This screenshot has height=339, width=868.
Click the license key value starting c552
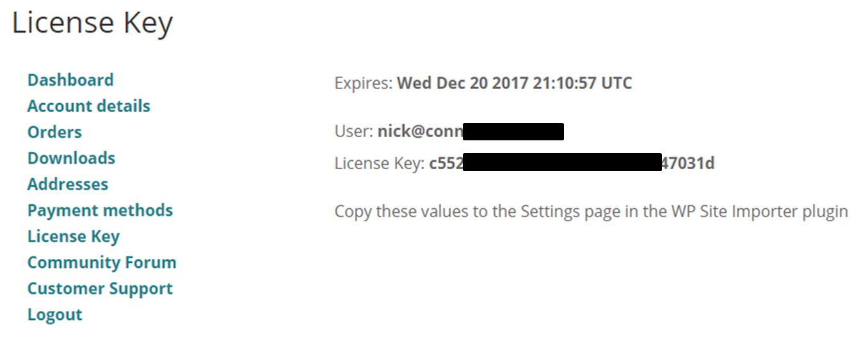coord(446,164)
